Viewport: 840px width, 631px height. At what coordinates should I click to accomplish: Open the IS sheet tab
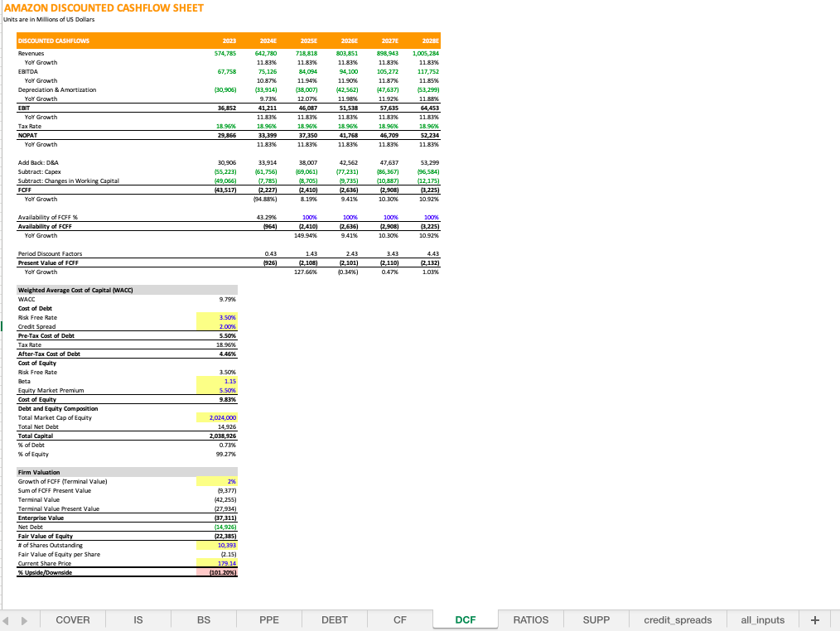[x=138, y=619]
